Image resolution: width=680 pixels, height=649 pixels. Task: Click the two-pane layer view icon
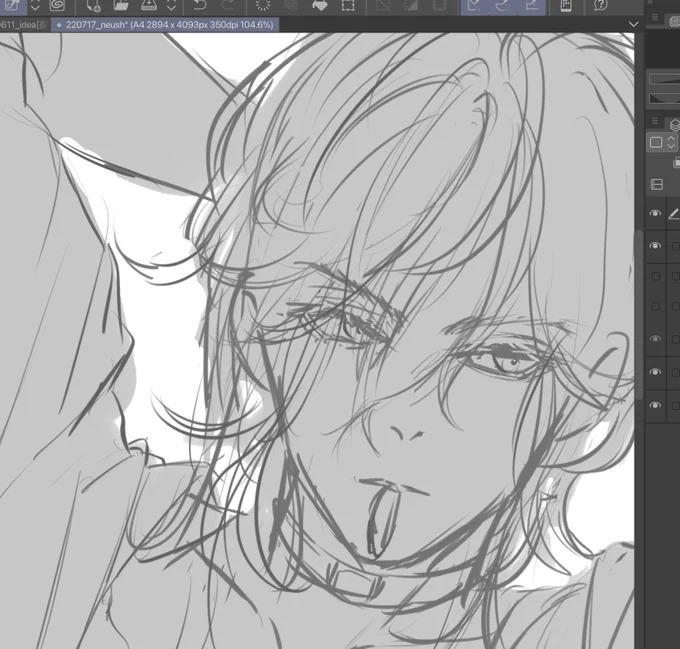coord(657,184)
